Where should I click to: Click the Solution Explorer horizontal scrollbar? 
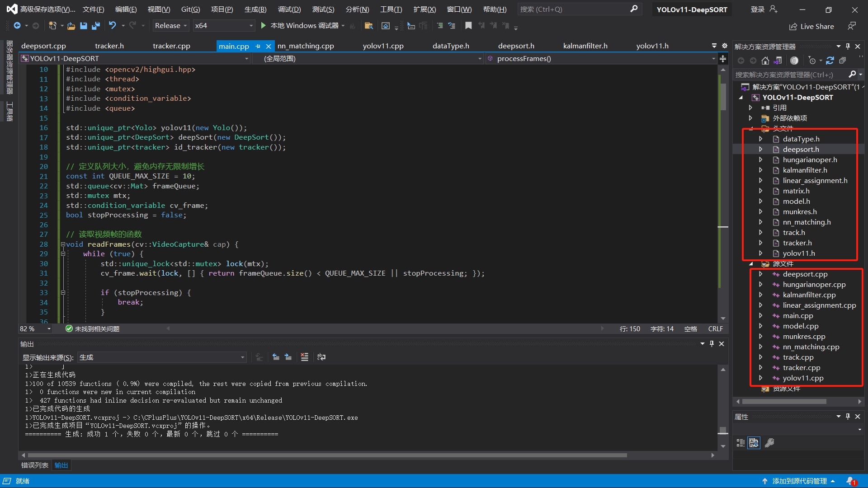[784, 401]
